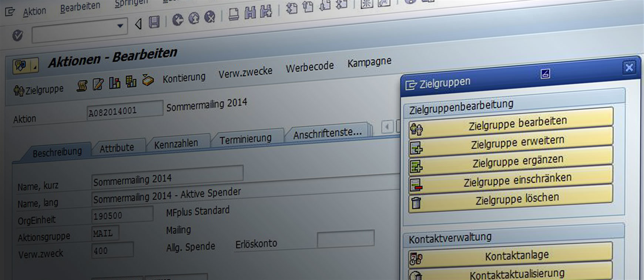The image size is (644, 280).
Task: Click the green Enter checkmark icon
Action: [17, 35]
